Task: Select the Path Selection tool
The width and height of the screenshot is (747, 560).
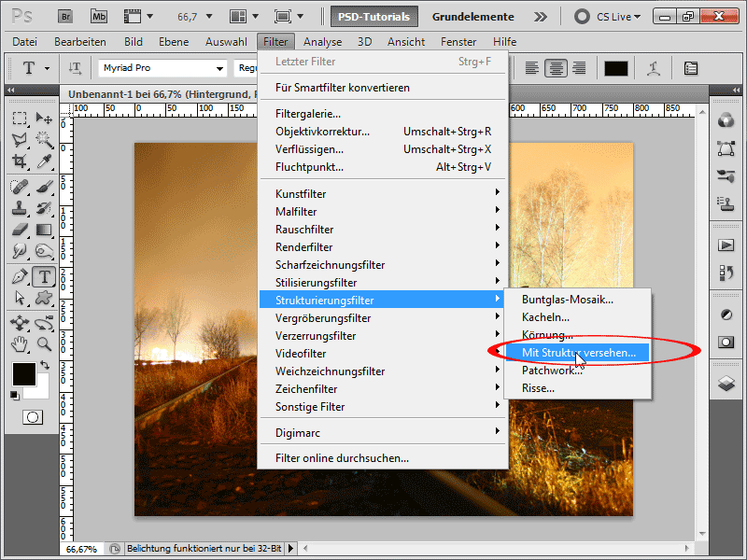Action: (x=20, y=298)
